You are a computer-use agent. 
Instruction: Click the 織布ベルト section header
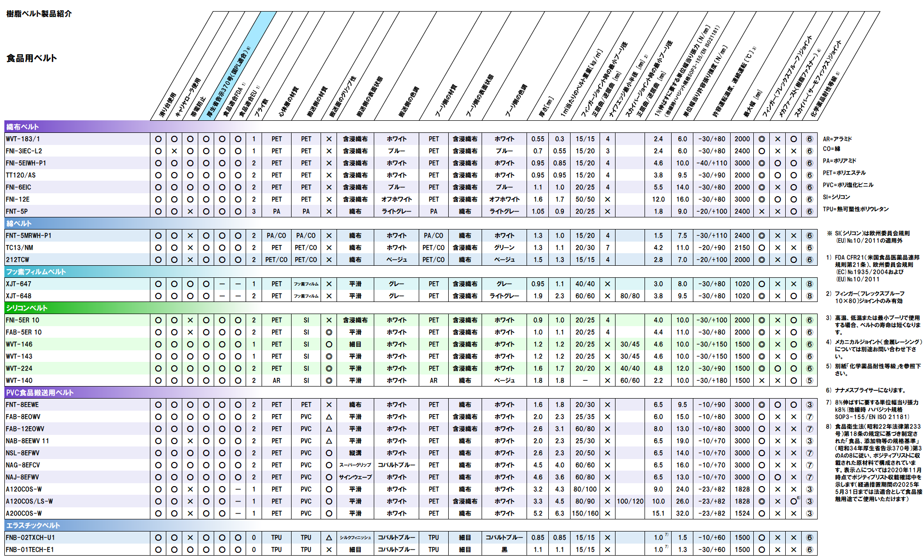click(22, 127)
